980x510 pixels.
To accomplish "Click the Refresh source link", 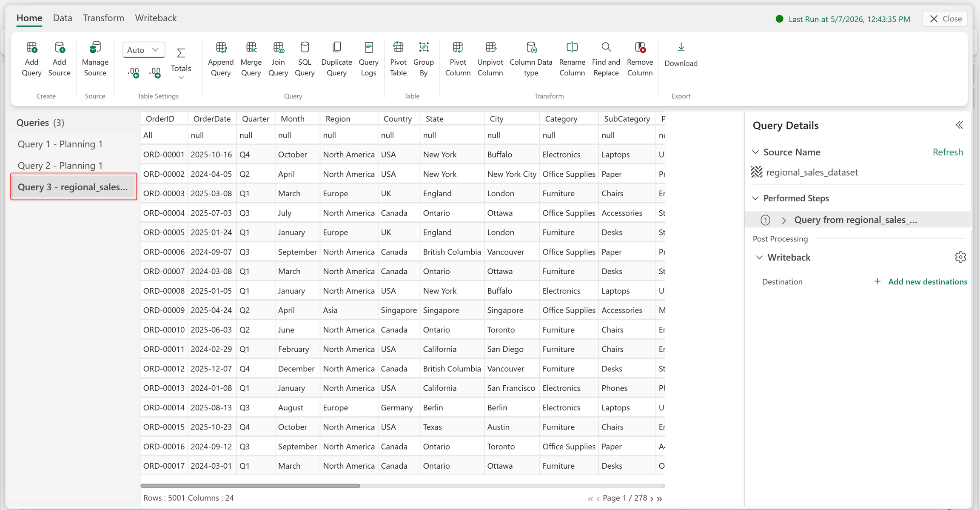I will pyautogui.click(x=948, y=152).
